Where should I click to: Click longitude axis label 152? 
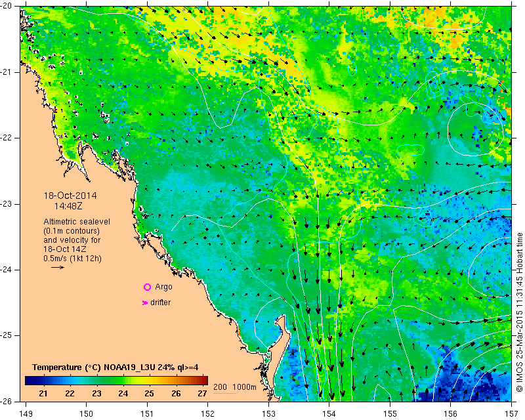tap(207, 414)
